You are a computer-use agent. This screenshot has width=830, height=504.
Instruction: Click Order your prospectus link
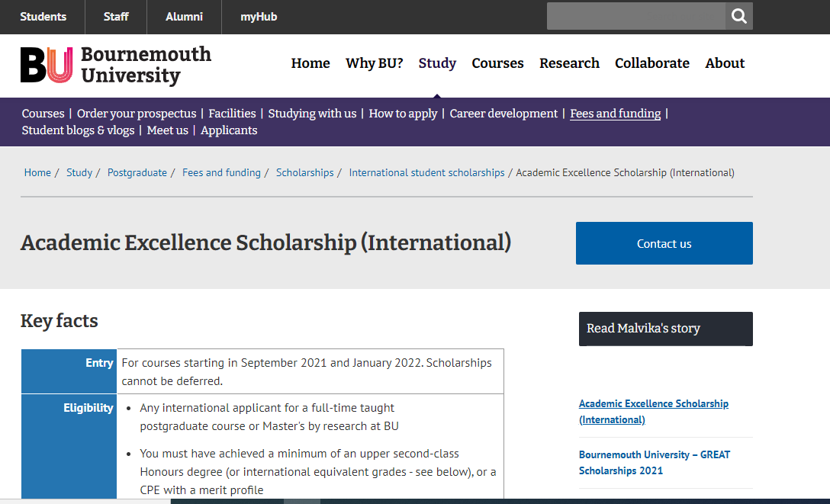pyautogui.click(x=137, y=113)
